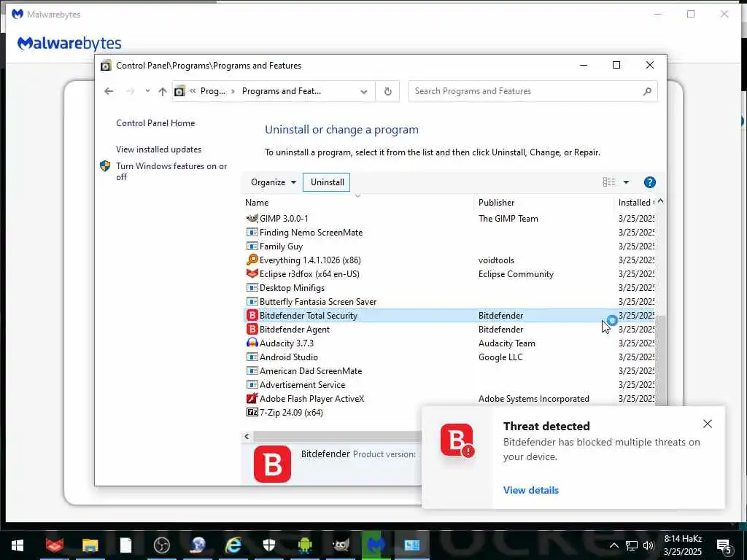Image resolution: width=747 pixels, height=560 pixels.
Task: Open OBS Studio from the taskbar
Action: click(161, 545)
